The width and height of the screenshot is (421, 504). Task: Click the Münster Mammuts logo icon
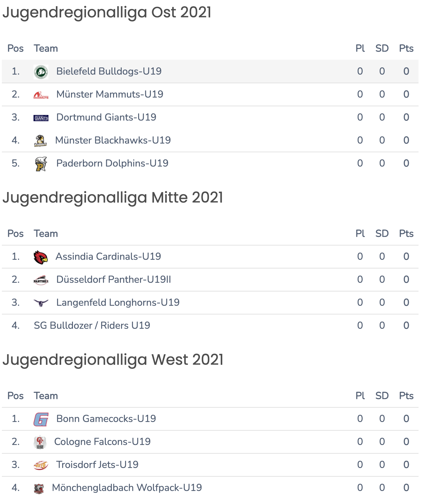coord(41,95)
